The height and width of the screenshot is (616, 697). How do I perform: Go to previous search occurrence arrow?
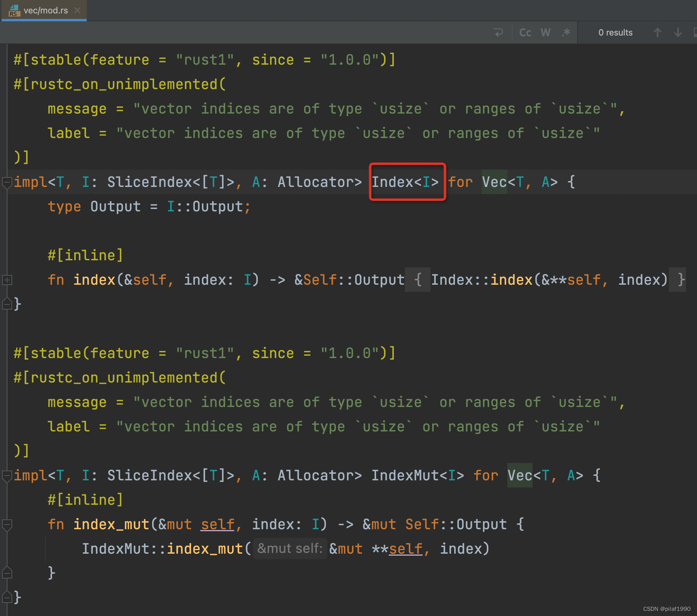657,32
